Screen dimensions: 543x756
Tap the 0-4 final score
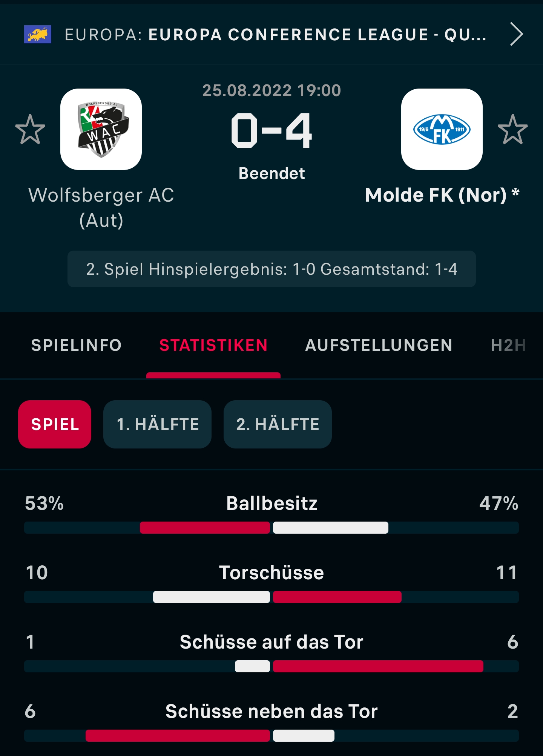point(271,130)
